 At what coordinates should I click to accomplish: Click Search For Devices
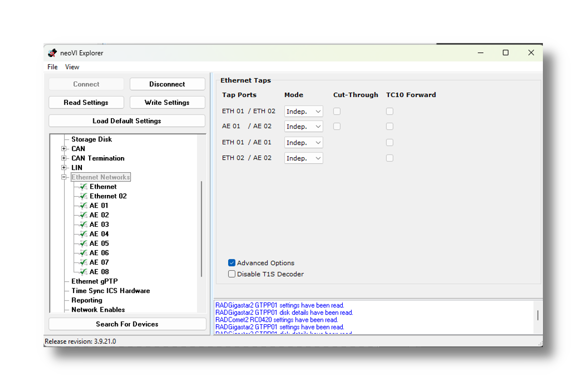(x=127, y=324)
